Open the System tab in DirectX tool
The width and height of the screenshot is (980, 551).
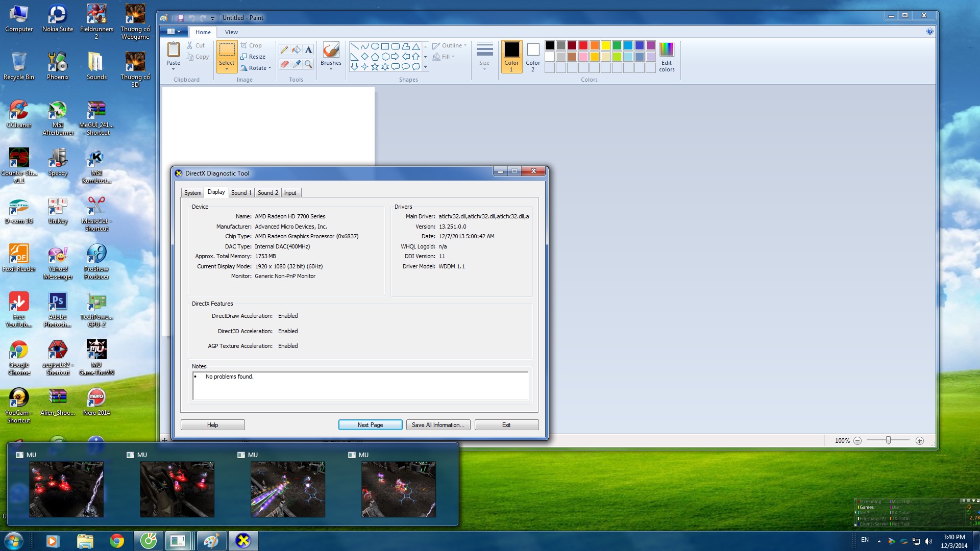point(193,193)
